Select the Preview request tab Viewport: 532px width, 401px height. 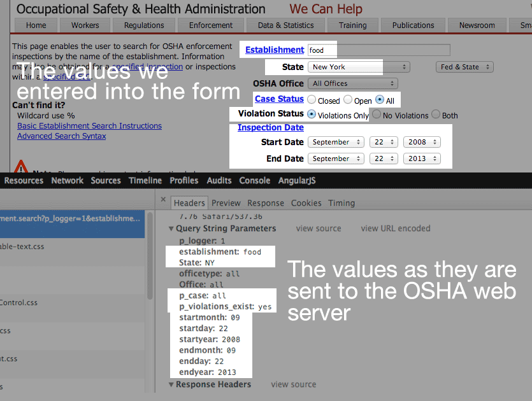click(x=226, y=203)
